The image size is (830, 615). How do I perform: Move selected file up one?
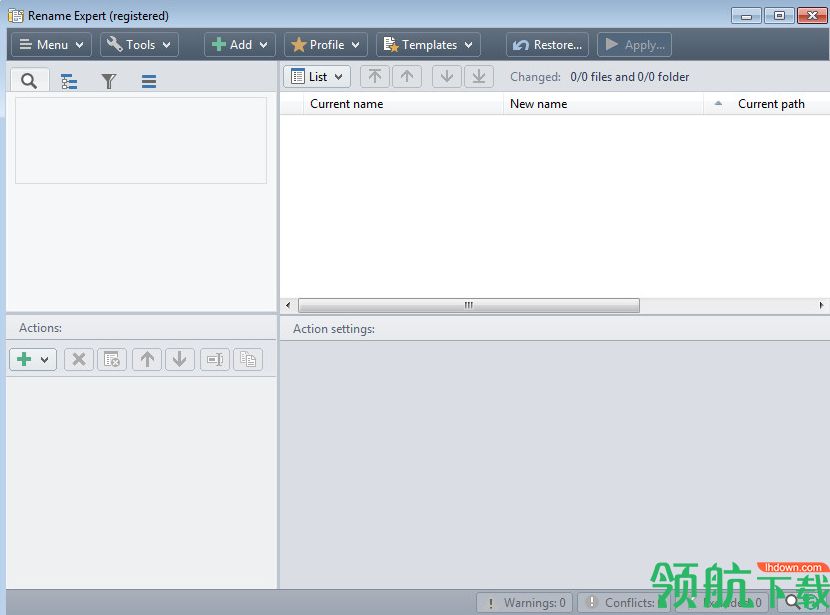point(407,77)
